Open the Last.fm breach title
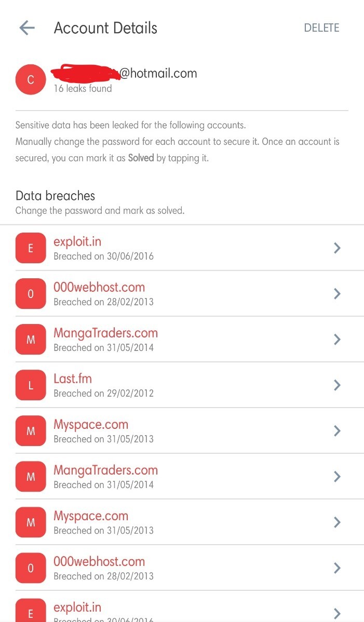 pyautogui.click(x=73, y=379)
